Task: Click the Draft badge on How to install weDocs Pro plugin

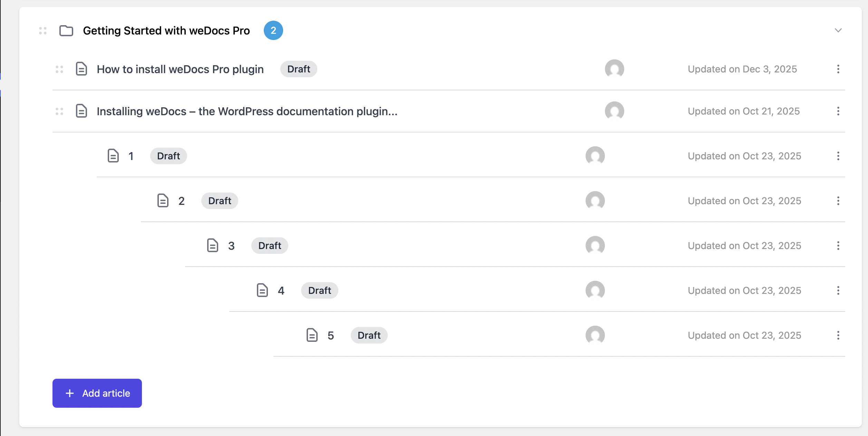Action: tap(299, 69)
